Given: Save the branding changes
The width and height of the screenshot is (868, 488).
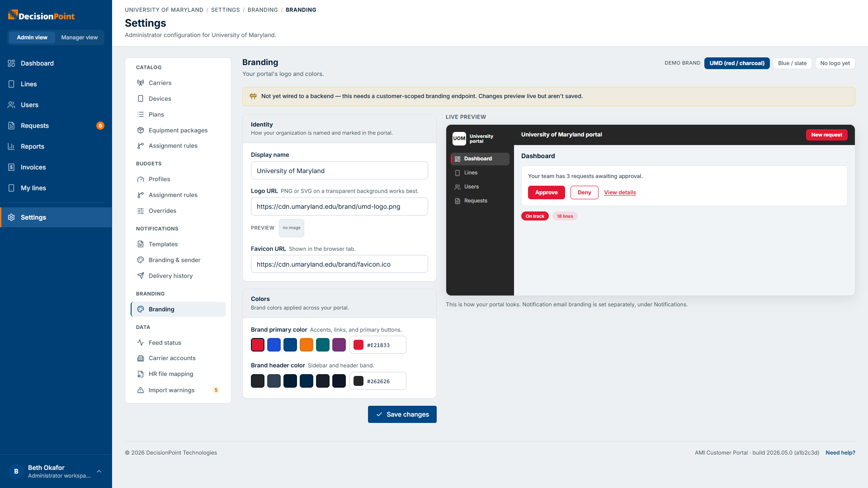Looking at the screenshot, I should pyautogui.click(x=402, y=414).
